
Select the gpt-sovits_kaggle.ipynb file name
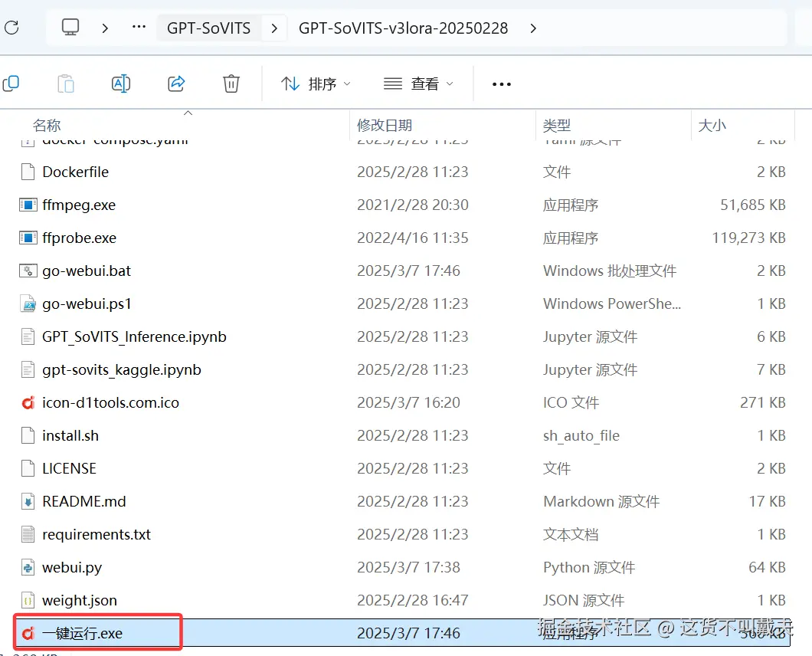[x=122, y=370]
